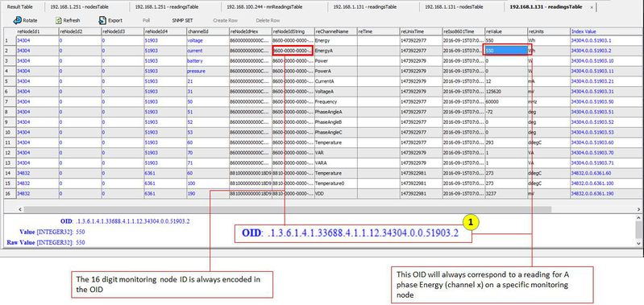Click the SNMP SET button
Viewport: 644px width, 305px height.
[x=182, y=20]
